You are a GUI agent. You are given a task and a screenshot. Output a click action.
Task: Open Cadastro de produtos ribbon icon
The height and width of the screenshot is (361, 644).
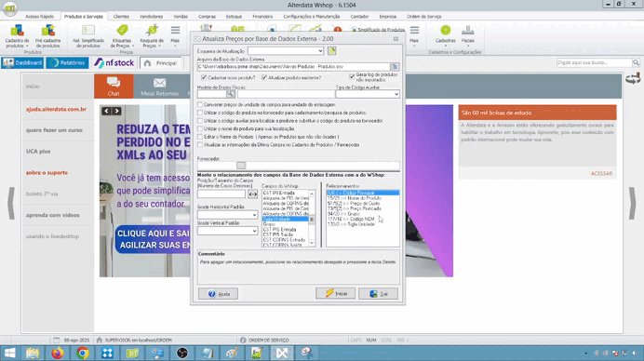pyautogui.click(x=17, y=36)
